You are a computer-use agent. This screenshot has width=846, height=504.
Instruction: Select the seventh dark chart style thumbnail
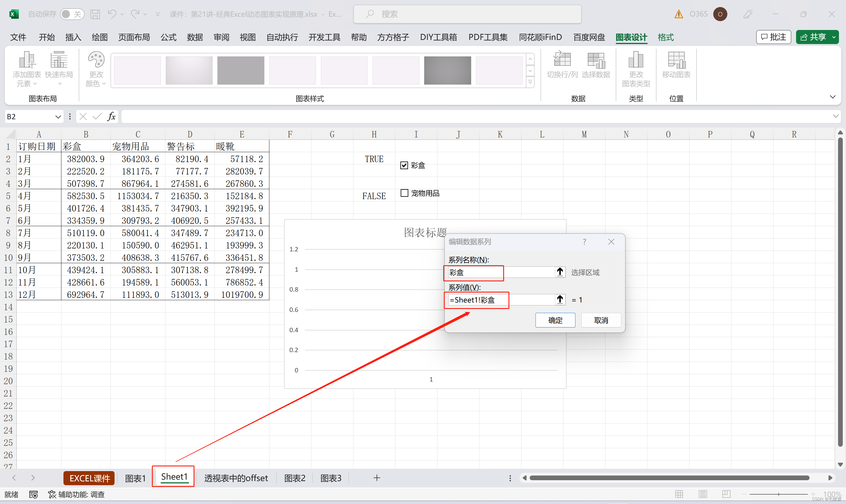click(x=448, y=70)
